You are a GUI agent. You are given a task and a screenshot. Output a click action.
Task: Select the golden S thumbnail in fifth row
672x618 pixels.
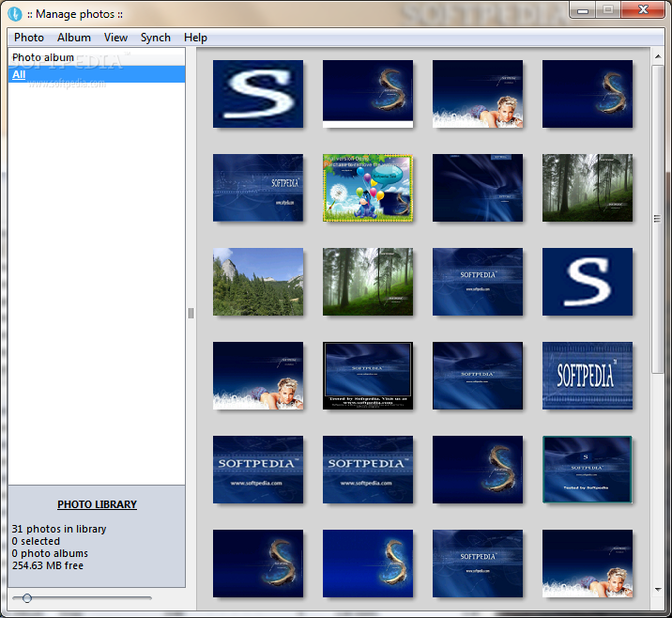coord(478,470)
